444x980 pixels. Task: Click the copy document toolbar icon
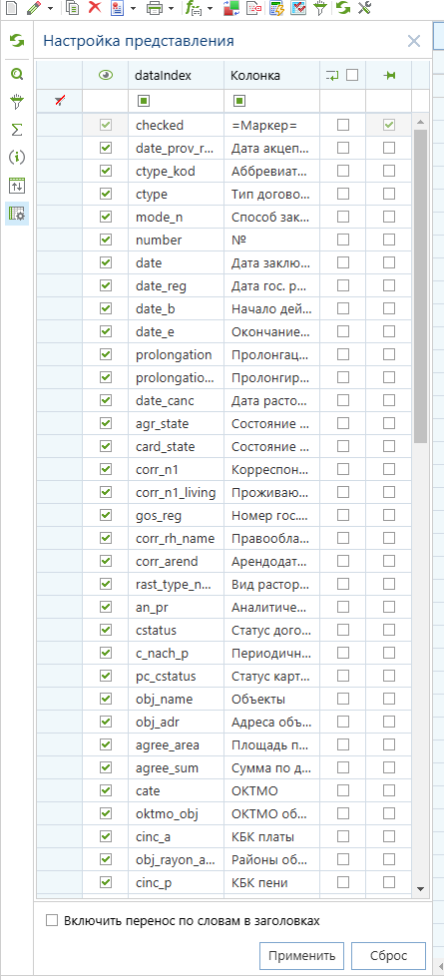[74, 8]
